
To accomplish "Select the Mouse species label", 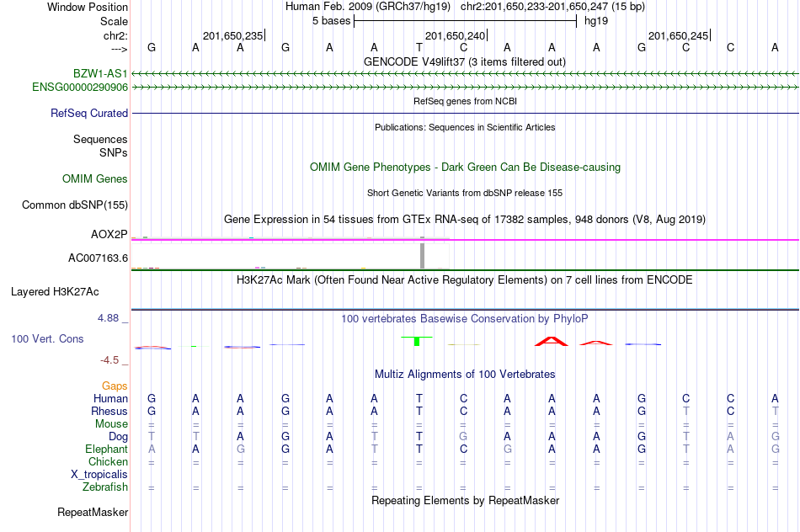I will coord(112,424).
